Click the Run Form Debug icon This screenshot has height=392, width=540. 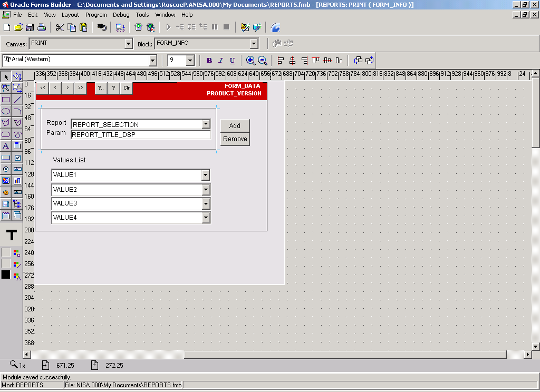(x=150, y=27)
